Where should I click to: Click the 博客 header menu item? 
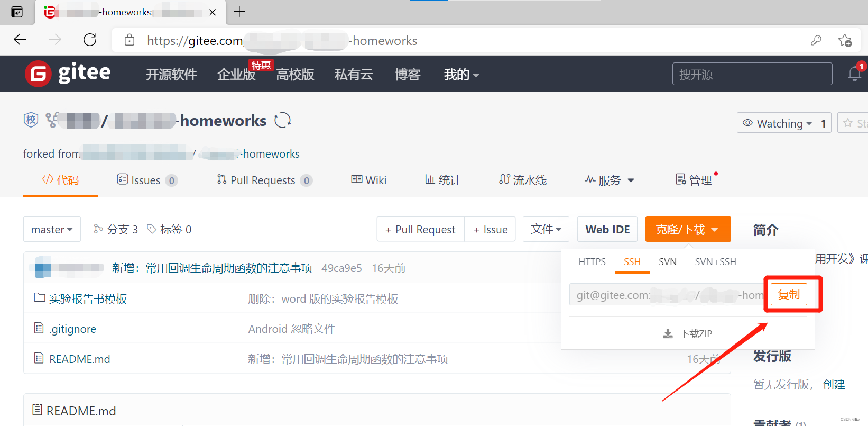(x=408, y=75)
